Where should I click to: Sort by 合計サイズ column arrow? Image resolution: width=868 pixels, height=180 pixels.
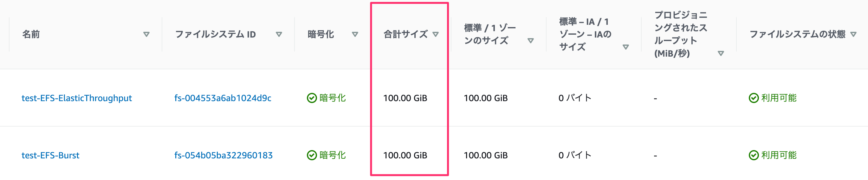pos(435,34)
